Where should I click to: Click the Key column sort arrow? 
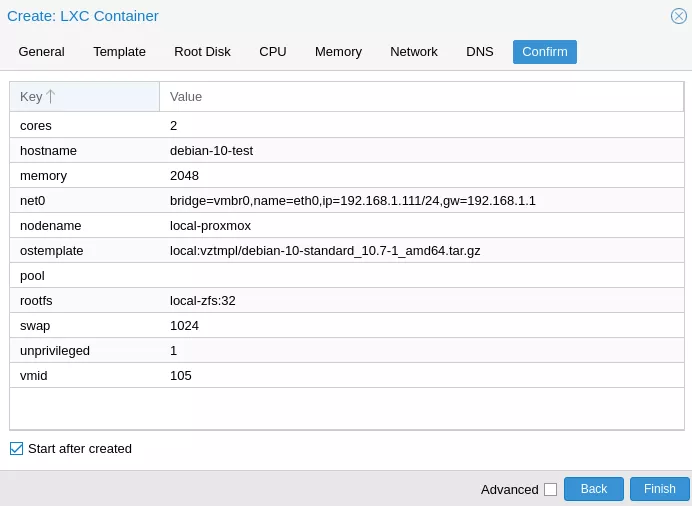[x=51, y=96]
